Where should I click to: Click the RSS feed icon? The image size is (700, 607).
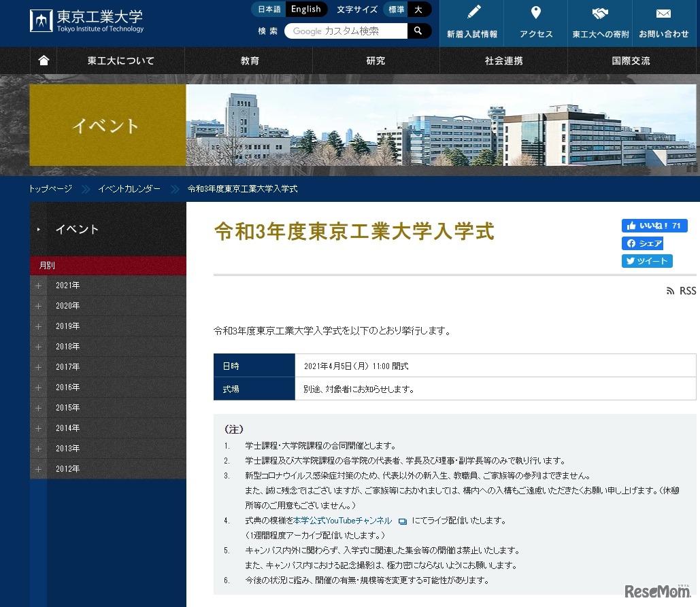click(670, 291)
